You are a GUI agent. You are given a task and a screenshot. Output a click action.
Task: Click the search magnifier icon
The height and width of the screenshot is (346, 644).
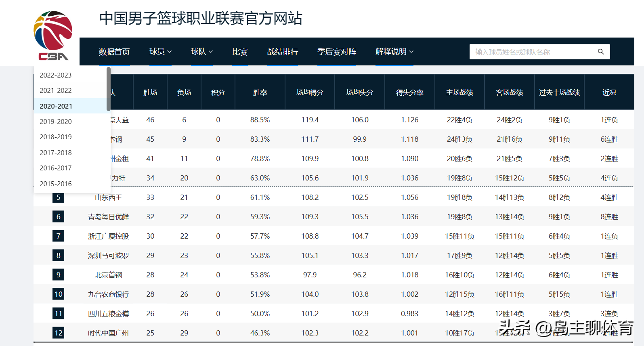coord(601,52)
